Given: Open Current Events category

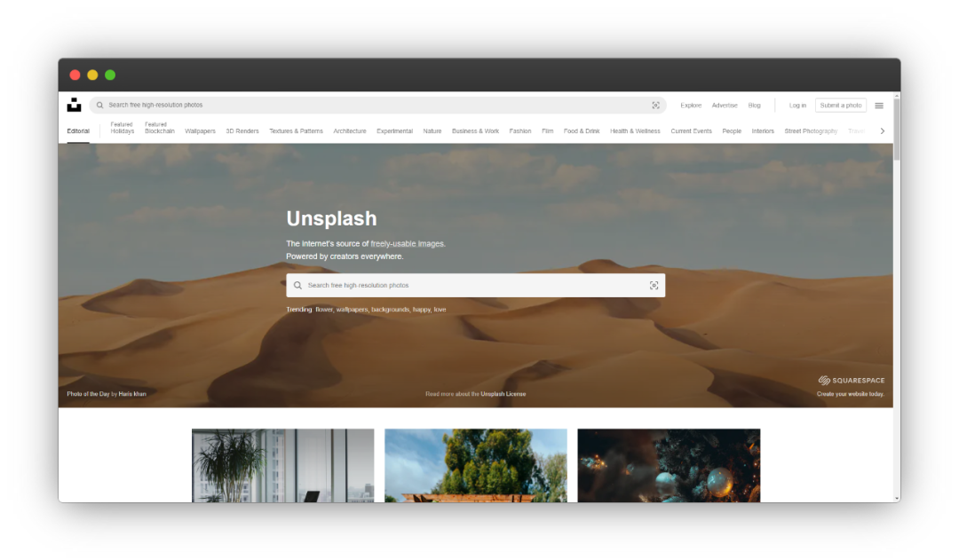Looking at the screenshot, I should point(691,130).
